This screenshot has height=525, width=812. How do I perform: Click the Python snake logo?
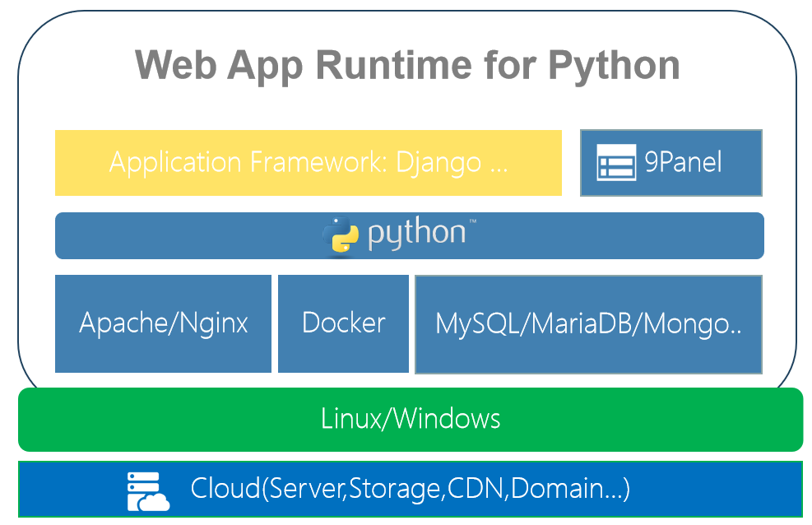[341, 235]
